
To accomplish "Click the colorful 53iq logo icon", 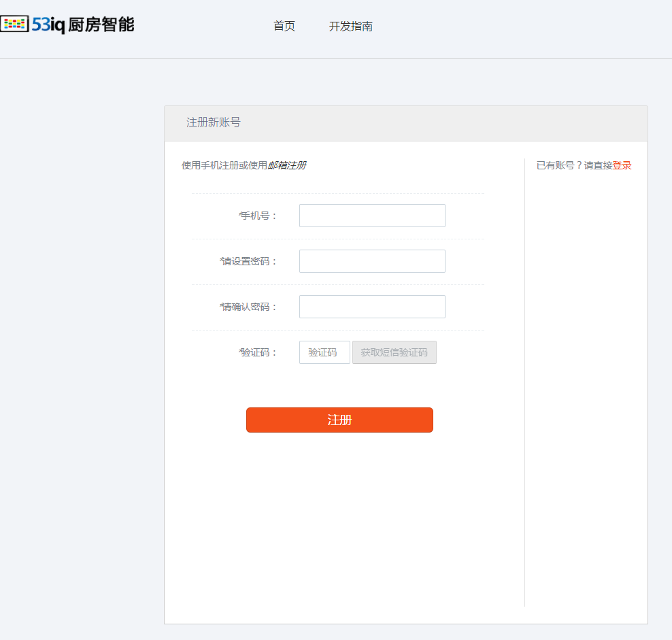I will pyautogui.click(x=14, y=24).
